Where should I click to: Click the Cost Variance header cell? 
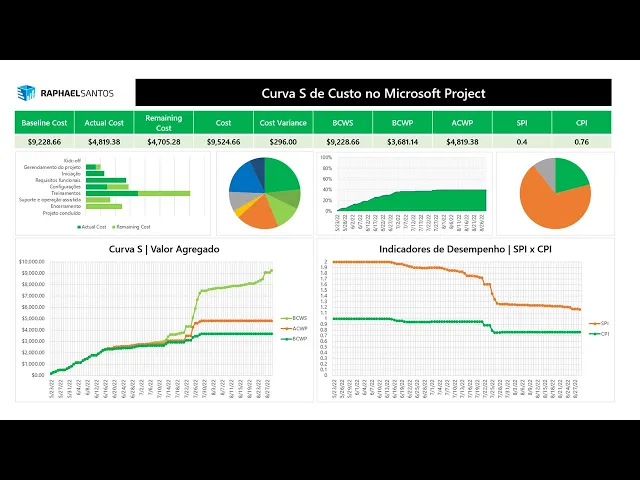pos(283,122)
